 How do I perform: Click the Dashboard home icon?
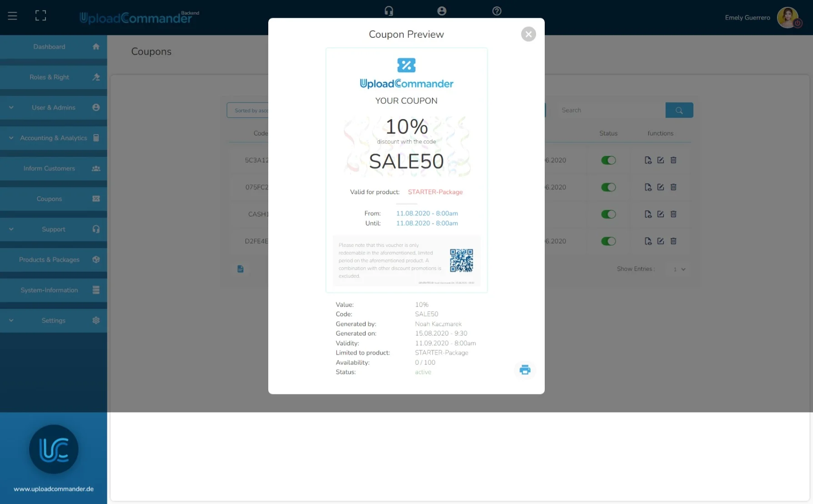tap(96, 47)
